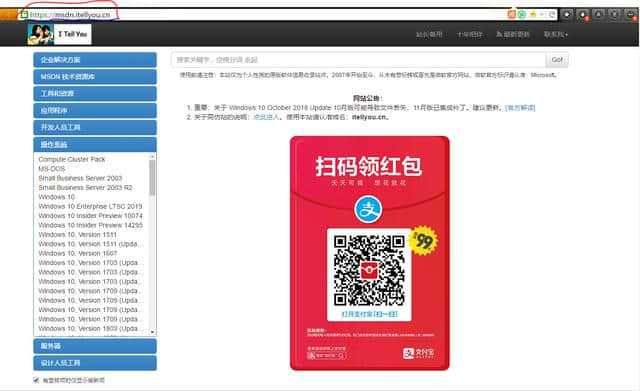640x391 pixels.
Task: Click the scroll-down arrow of the OS list
Action: (152, 332)
